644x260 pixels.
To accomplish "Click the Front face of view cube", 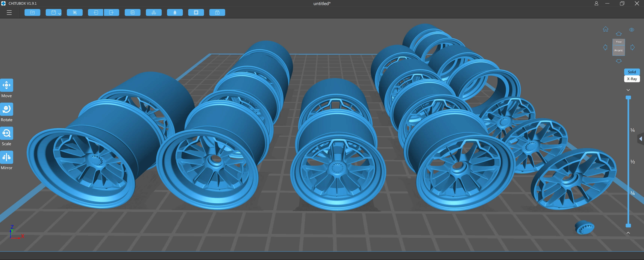I will click(619, 50).
